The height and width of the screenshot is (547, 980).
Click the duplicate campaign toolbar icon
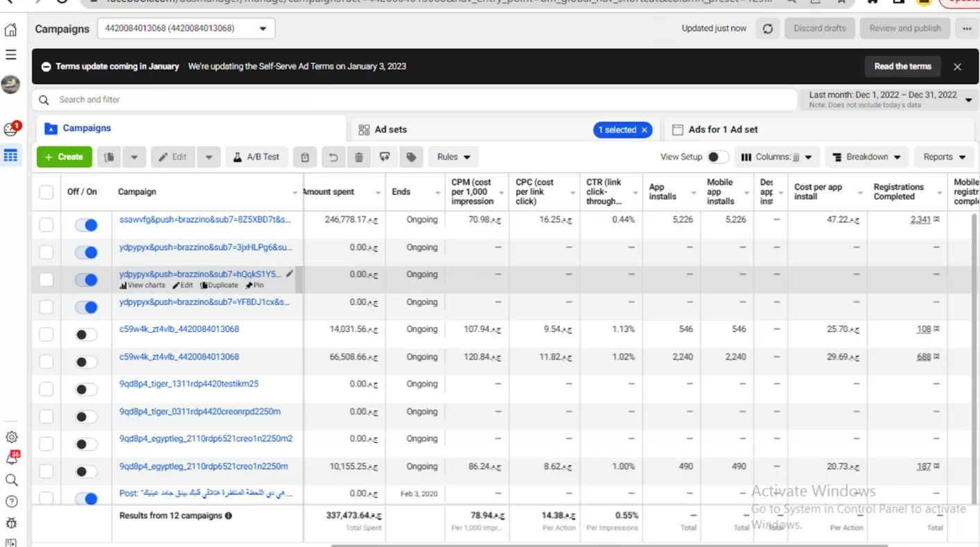pos(109,157)
